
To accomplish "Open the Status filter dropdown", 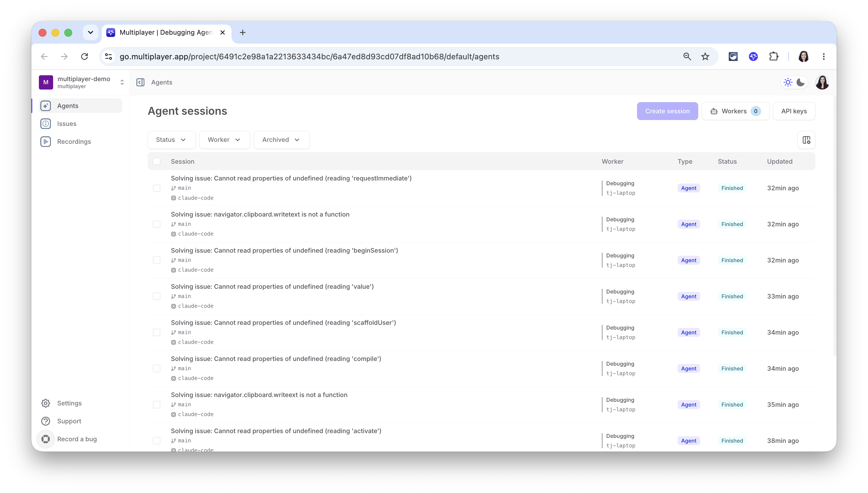I will (172, 140).
